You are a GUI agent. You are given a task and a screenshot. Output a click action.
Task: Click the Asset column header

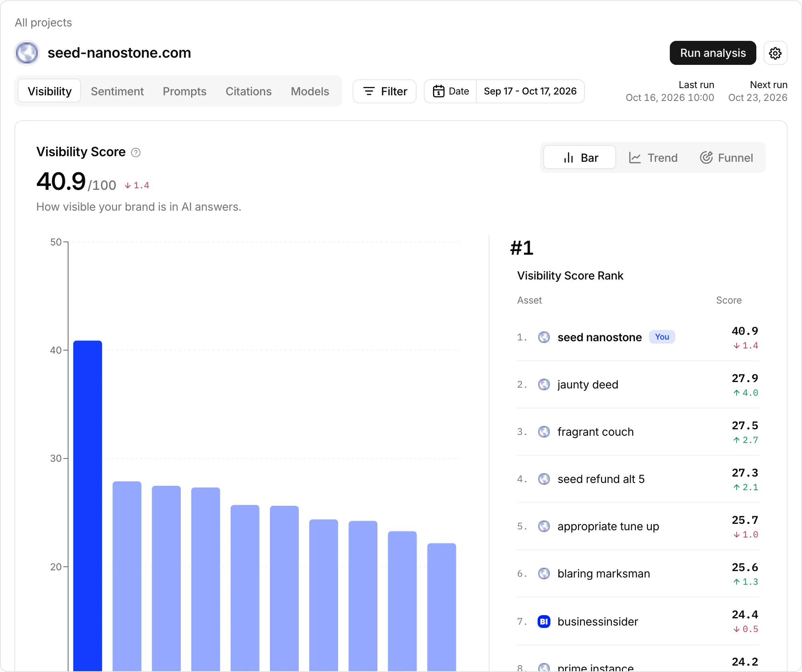click(529, 300)
